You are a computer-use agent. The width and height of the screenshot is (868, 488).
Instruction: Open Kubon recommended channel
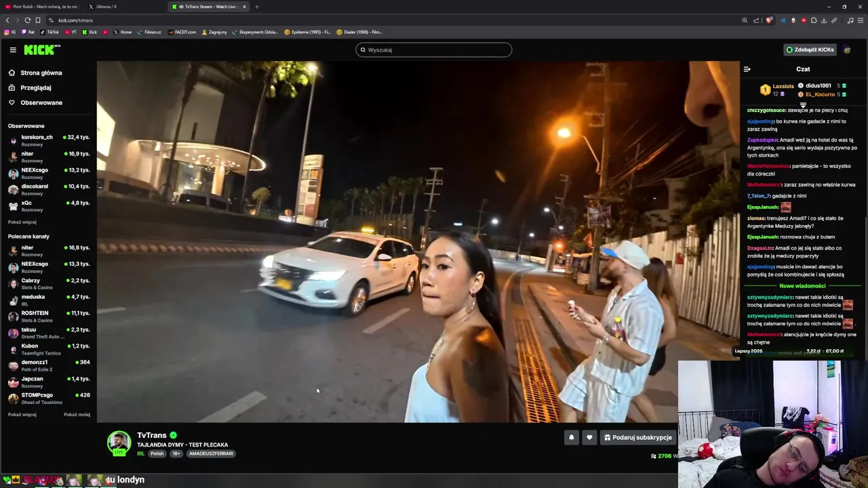pos(49,349)
